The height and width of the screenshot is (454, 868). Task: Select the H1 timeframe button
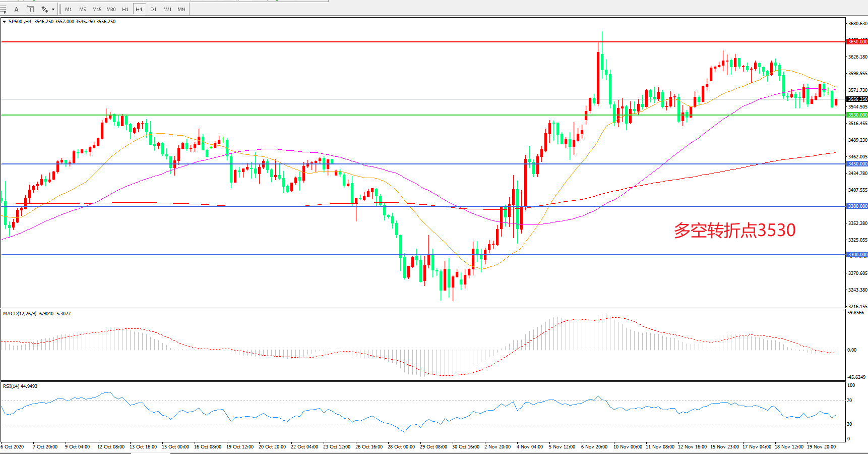coord(125,9)
